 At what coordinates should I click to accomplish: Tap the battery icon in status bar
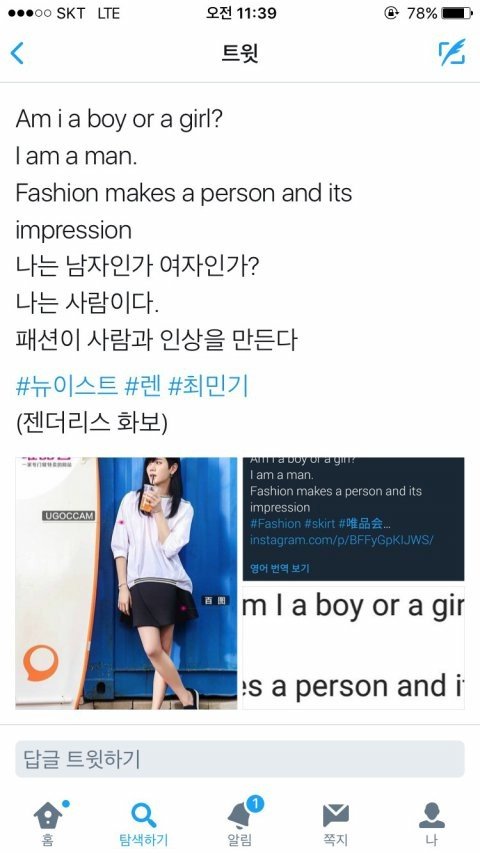click(457, 13)
